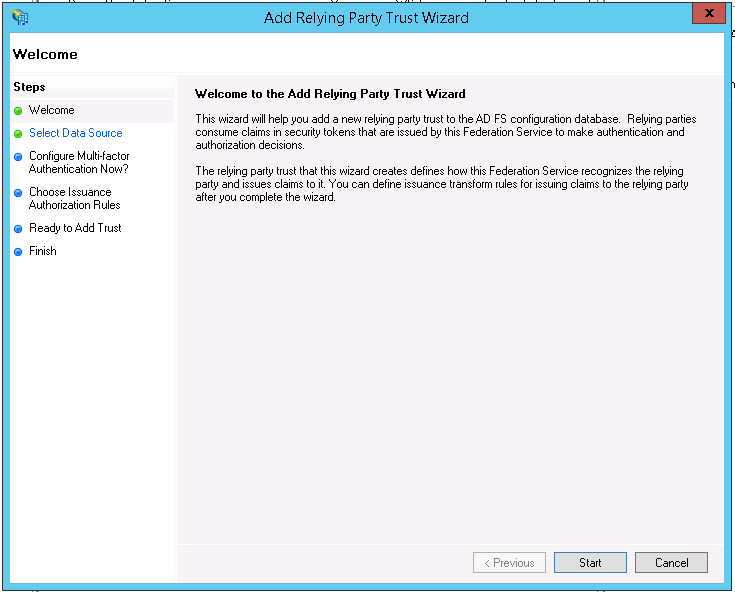Click the green bullet beside Select Data Source
Screen dimensions: 735x592
coord(18,134)
